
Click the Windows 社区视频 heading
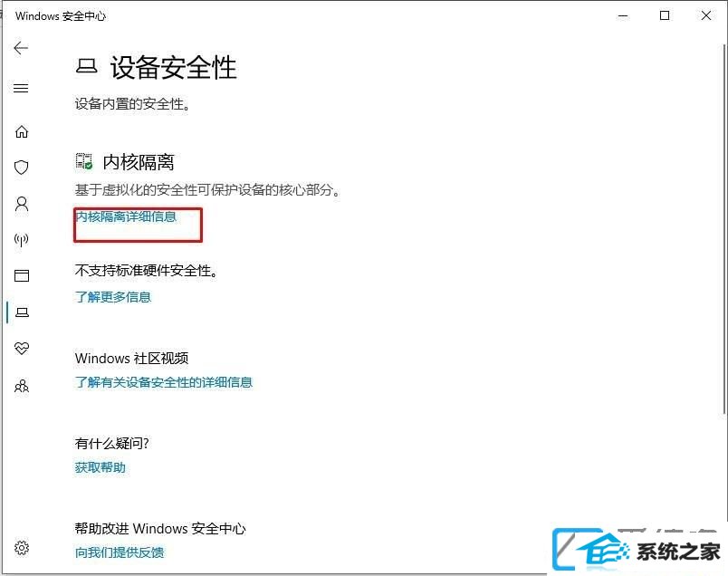coord(131,358)
